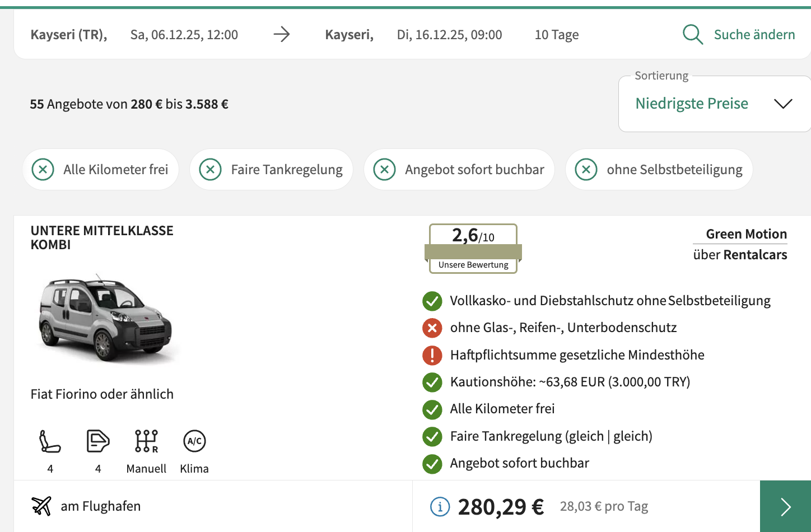The image size is (811, 532).
Task: Select the Faire Tankregelung filter chip label
Action: (287, 170)
